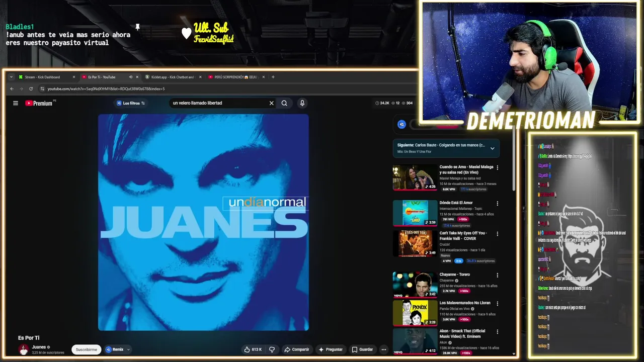The width and height of the screenshot is (644, 362).
Task: Open the Los filtros filter options
Action: (131, 103)
